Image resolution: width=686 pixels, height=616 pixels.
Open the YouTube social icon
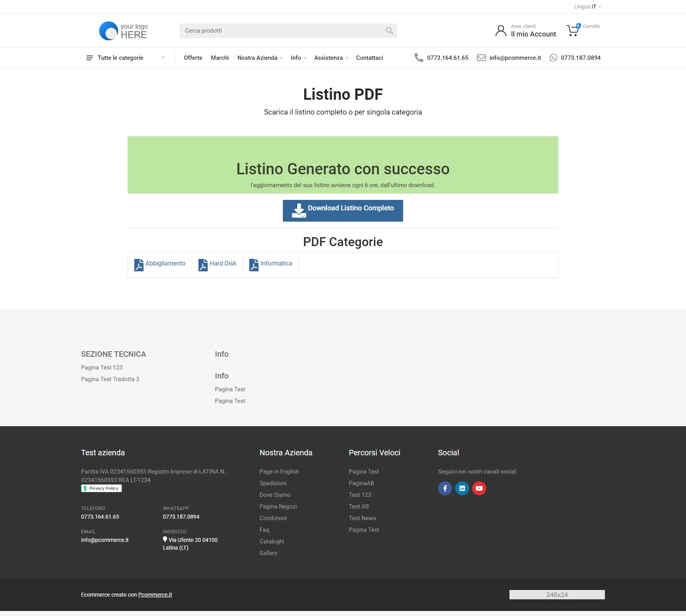[479, 488]
